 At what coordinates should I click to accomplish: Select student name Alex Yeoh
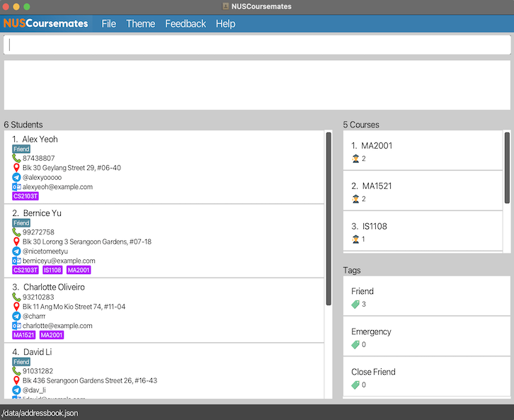[40, 140]
